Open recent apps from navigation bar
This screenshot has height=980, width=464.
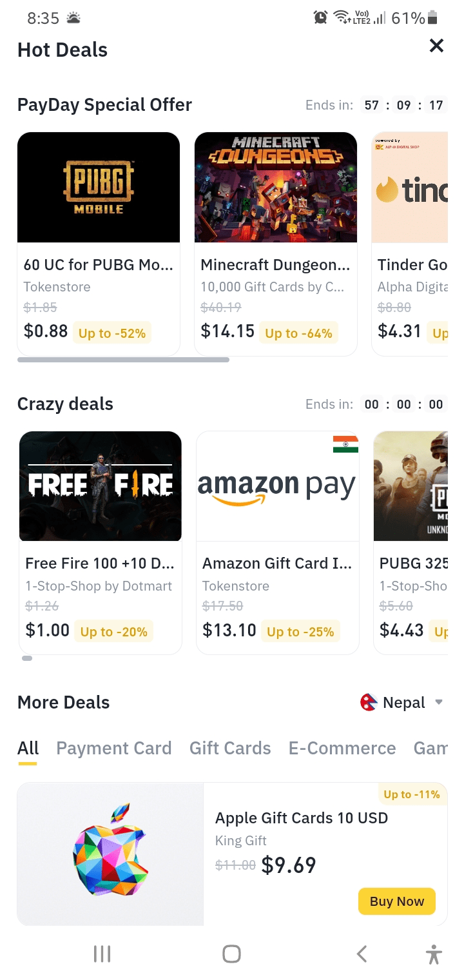(102, 954)
